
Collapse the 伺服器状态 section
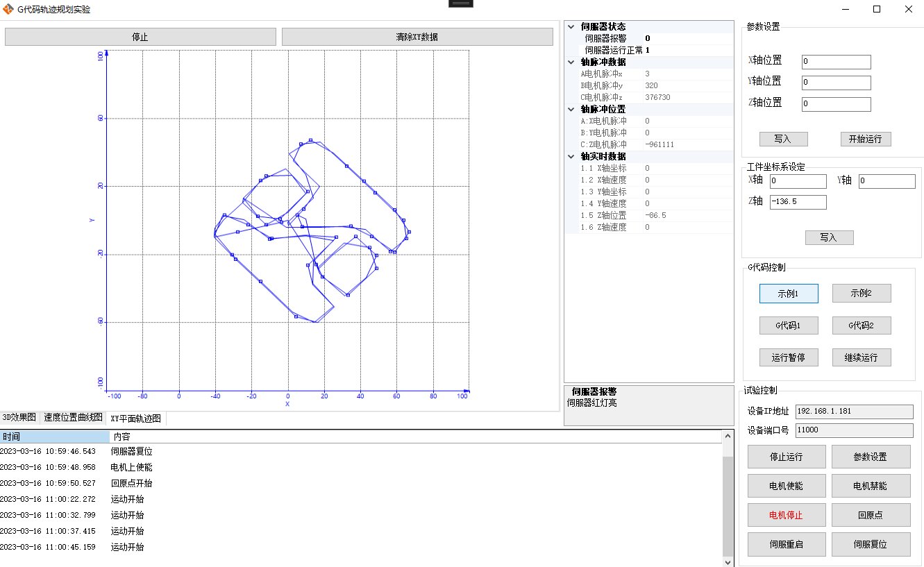(571, 26)
